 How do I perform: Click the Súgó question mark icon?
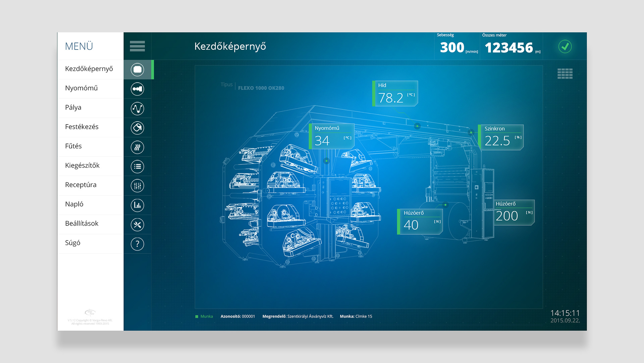tap(137, 244)
